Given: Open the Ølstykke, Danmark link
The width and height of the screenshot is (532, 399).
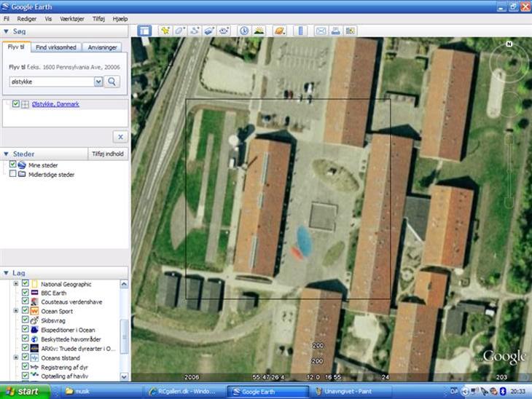Looking at the screenshot, I should 55,104.
